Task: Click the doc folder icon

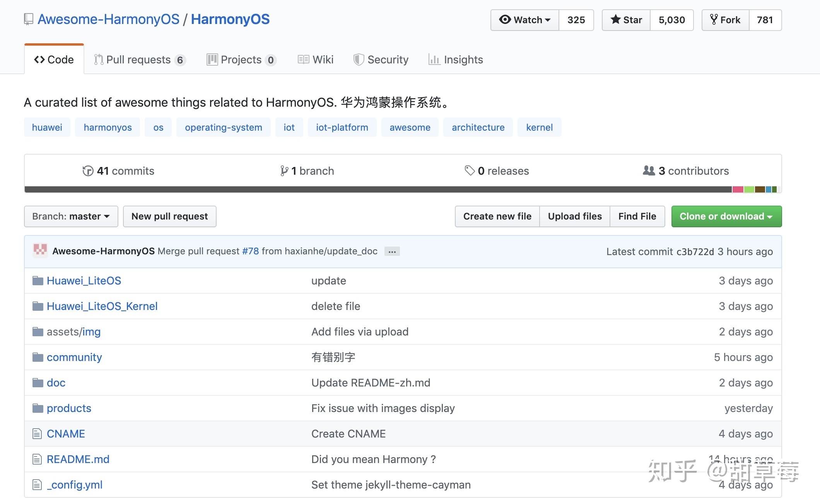Action: point(38,383)
